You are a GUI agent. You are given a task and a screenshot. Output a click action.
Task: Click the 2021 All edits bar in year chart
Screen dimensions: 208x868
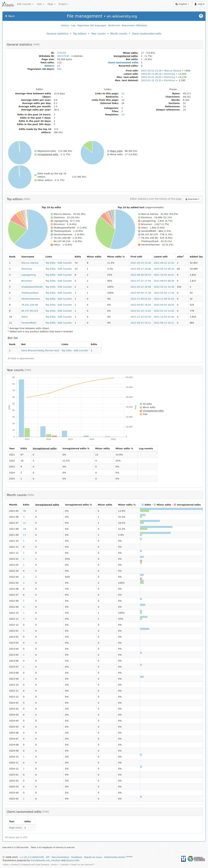(21, 408)
